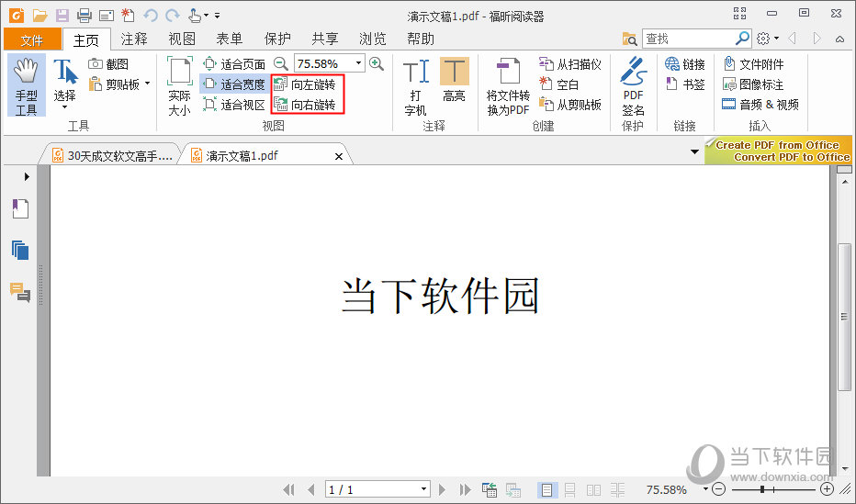856x504 pixels.
Task: Toggle facing pages view mode
Action: coord(594,490)
